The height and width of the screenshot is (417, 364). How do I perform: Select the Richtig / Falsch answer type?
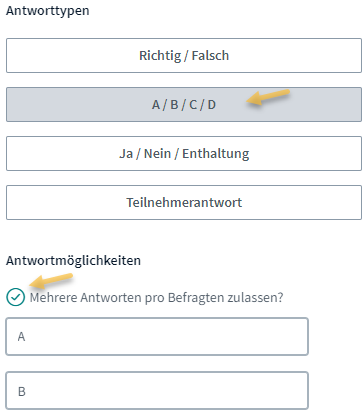(x=184, y=55)
